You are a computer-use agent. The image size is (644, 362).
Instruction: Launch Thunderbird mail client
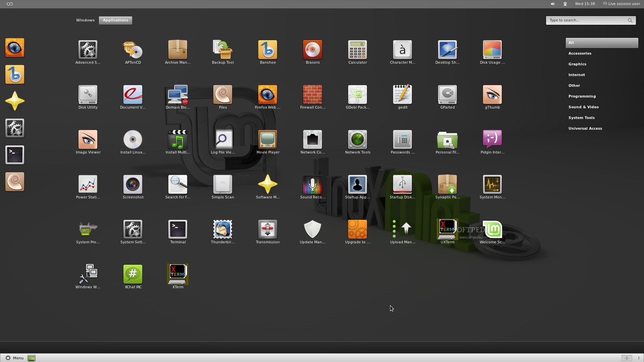pyautogui.click(x=222, y=230)
